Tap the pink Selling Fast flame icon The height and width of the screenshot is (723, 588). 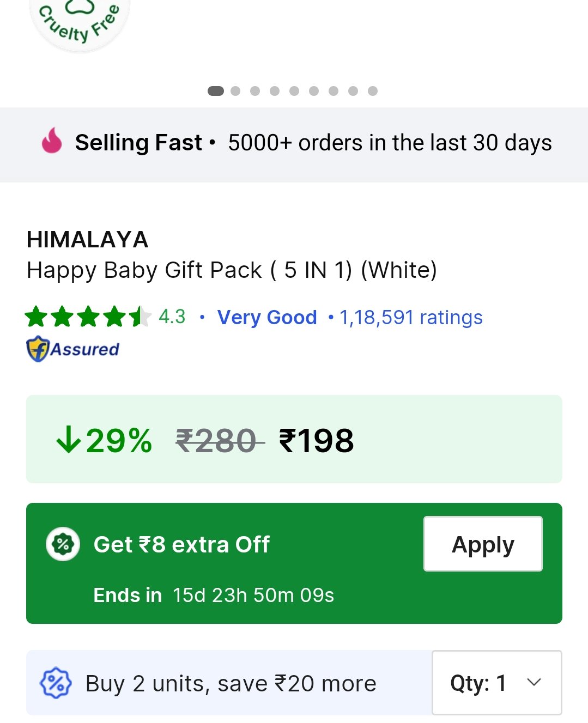coord(52,141)
